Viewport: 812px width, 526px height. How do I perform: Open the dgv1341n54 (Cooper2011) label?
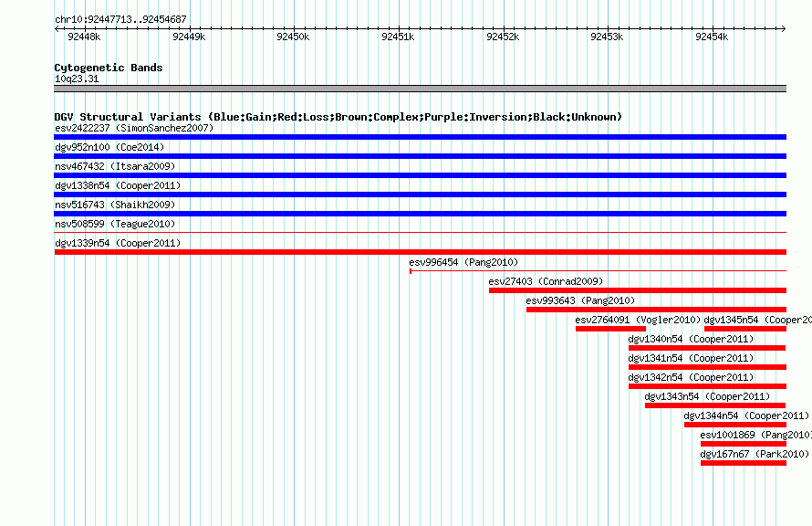(691, 358)
